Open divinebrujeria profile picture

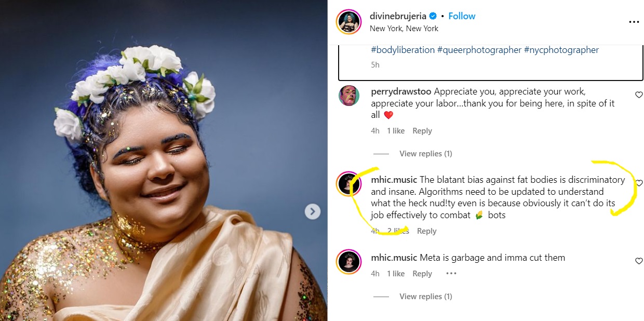(349, 22)
